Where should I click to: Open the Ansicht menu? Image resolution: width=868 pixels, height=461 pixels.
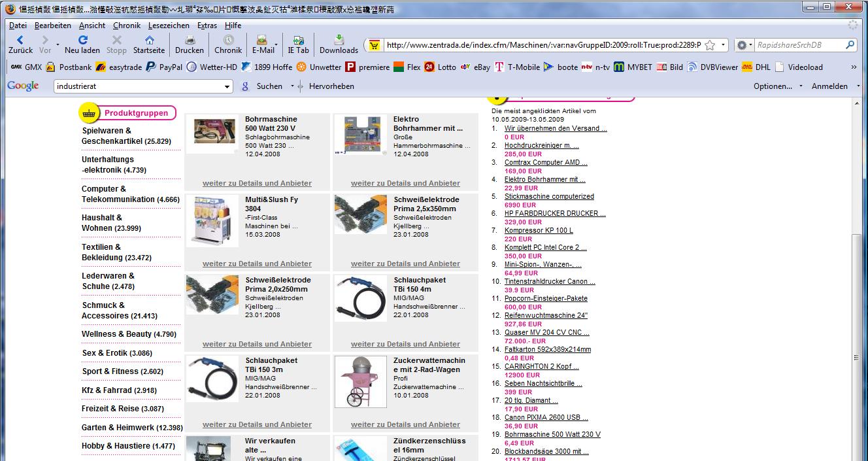(92, 26)
